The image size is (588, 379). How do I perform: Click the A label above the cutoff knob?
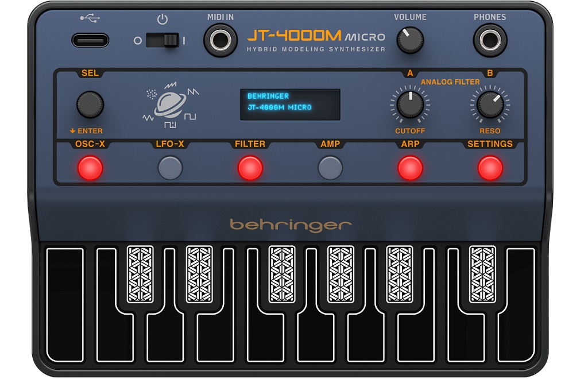(x=410, y=73)
